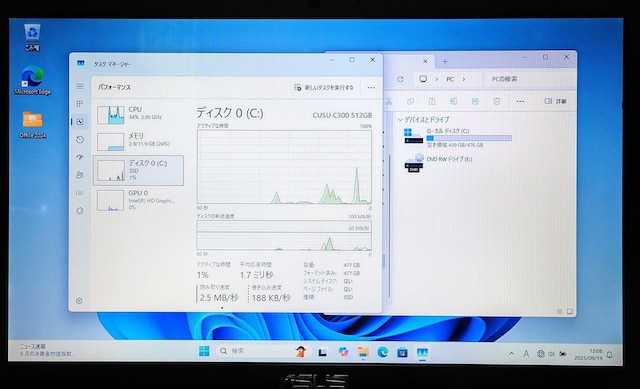Click IME input mode A indicator
This screenshot has height=389, width=640.
[526, 354]
